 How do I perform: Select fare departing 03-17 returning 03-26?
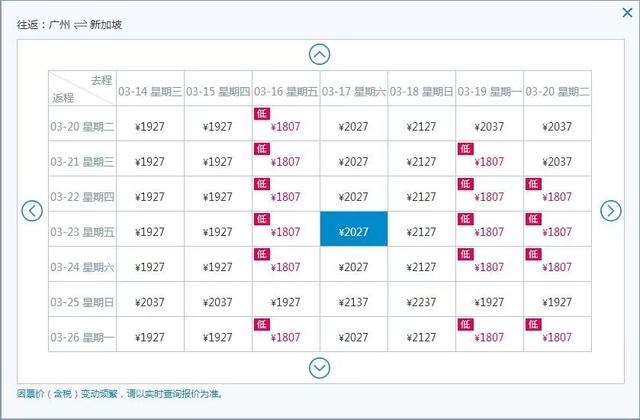point(353,334)
